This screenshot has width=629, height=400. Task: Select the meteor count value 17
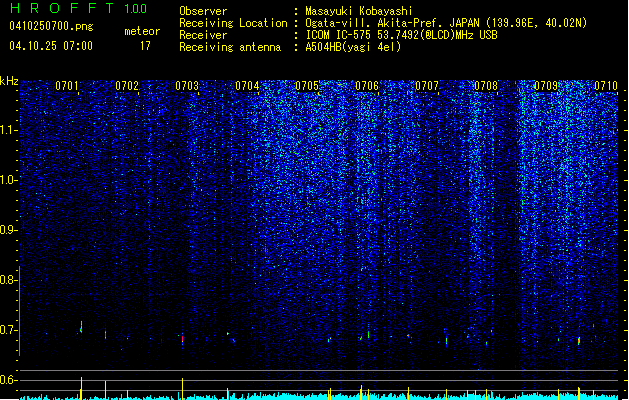click(145, 46)
